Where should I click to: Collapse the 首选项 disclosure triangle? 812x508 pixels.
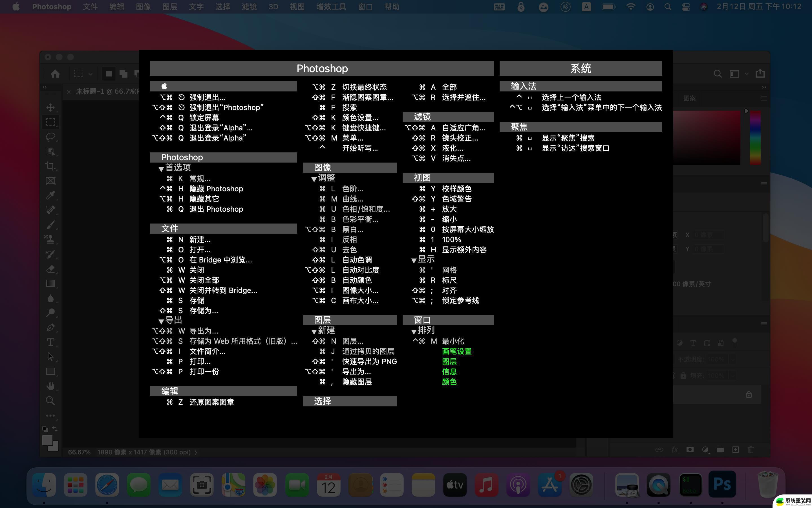(x=161, y=169)
